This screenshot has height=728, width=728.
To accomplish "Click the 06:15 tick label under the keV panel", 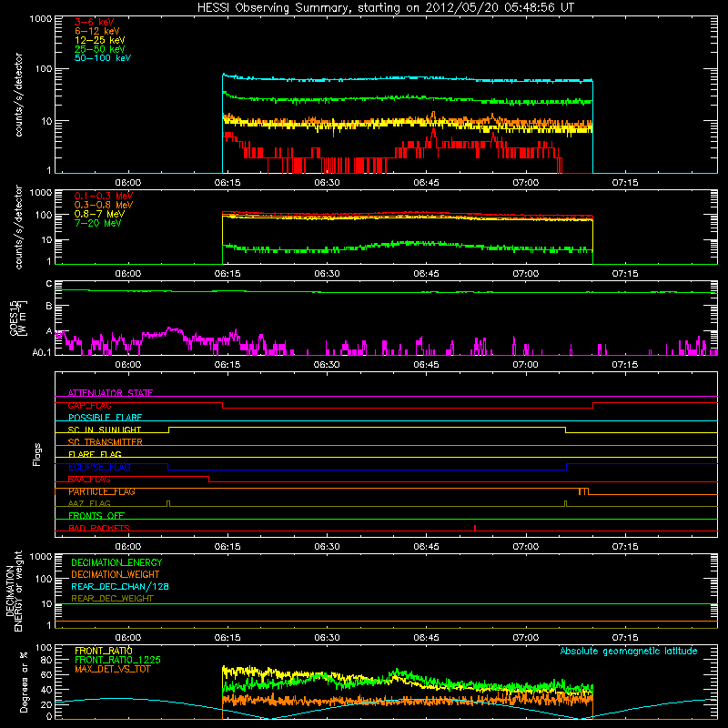I will [x=227, y=183].
